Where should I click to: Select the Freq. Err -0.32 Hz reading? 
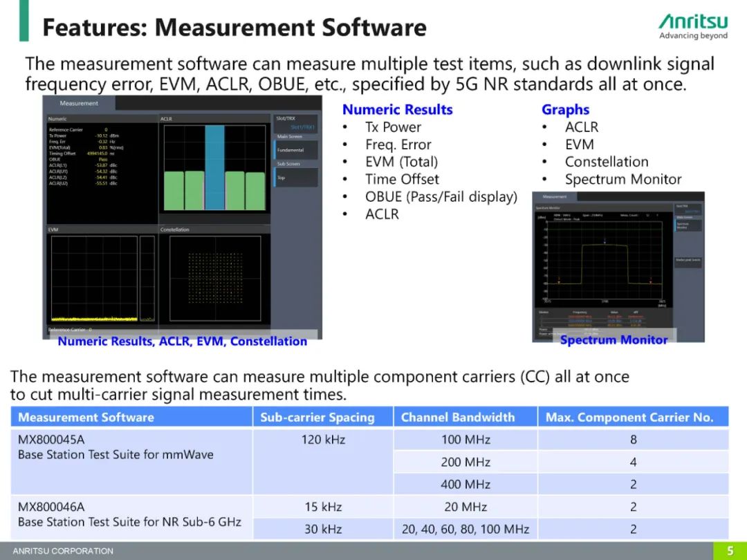point(83,142)
